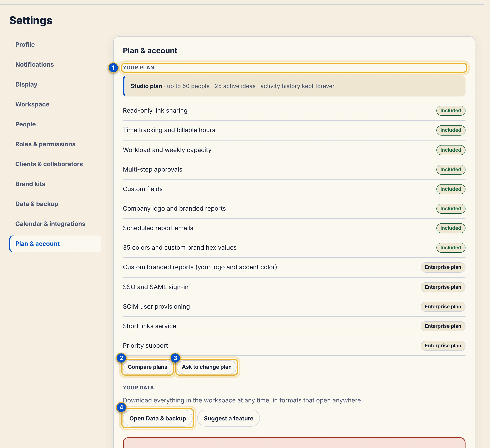Image resolution: width=490 pixels, height=448 pixels.
Task: Click Ask to change plan
Action: 207,367
